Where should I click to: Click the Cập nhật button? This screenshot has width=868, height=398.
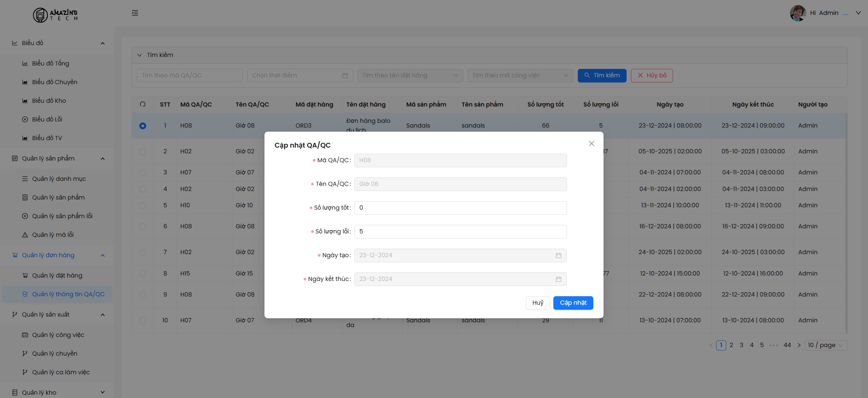click(x=573, y=303)
